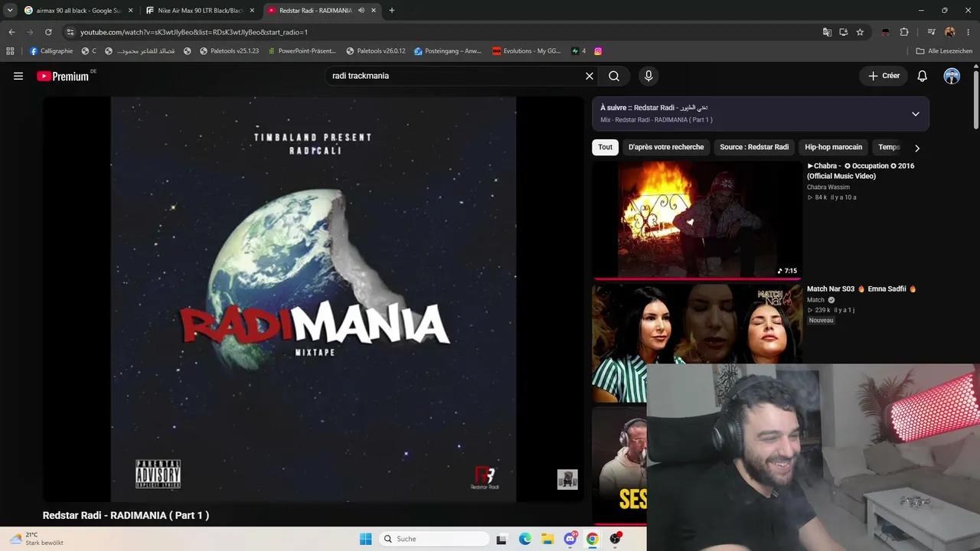Screen dimensions: 980x551
Task: Open the Extensions puzzle icon
Action: pos(904,32)
